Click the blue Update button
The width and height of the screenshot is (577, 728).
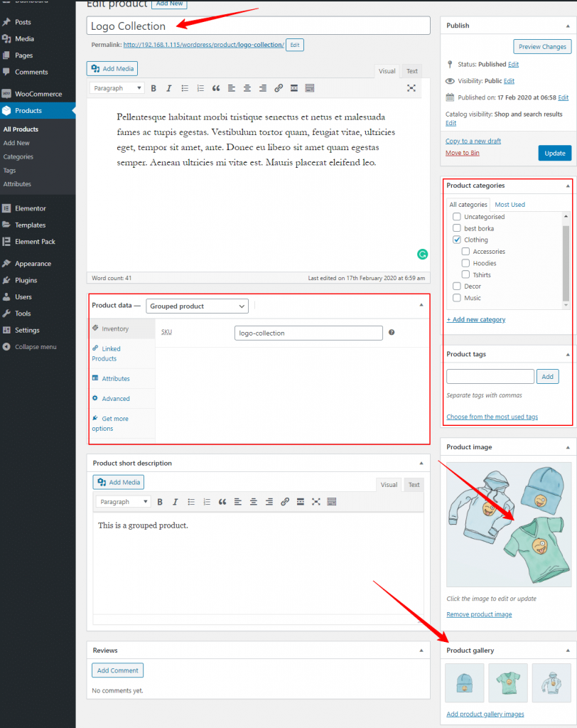pyautogui.click(x=554, y=153)
